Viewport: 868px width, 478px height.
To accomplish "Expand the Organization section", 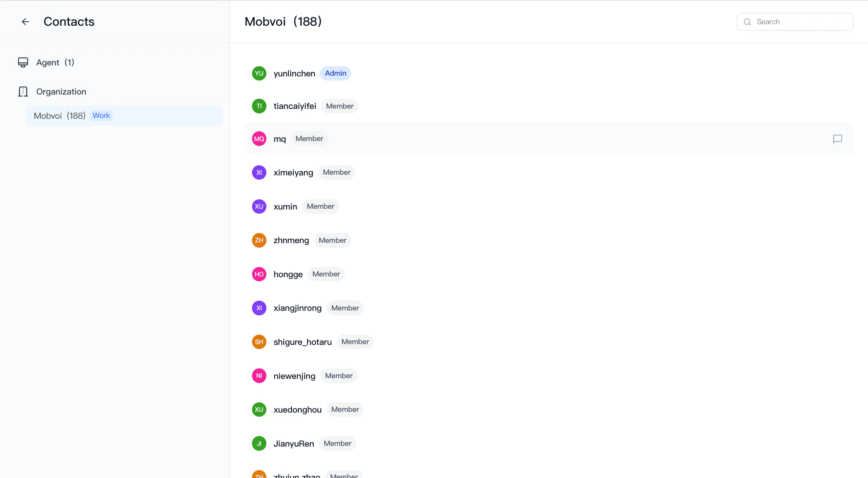I will [61, 92].
